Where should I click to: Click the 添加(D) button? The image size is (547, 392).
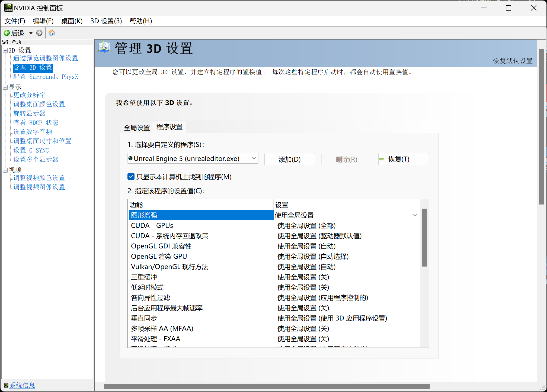coord(289,159)
